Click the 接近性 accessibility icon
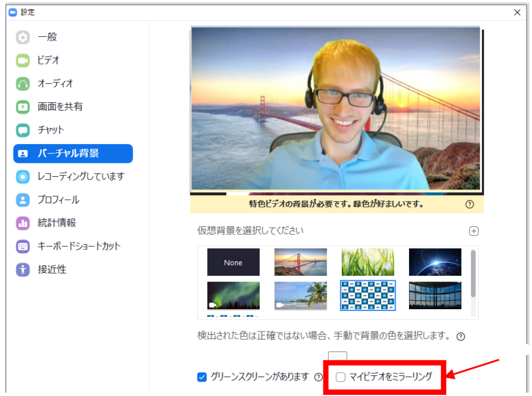The height and width of the screenshot is (396, 532). 23,270
